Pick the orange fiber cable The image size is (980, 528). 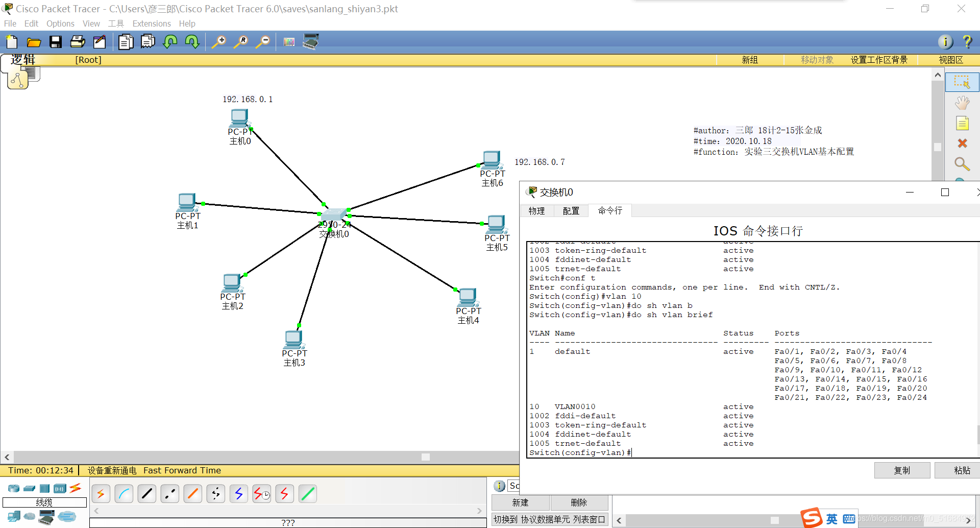193,494
